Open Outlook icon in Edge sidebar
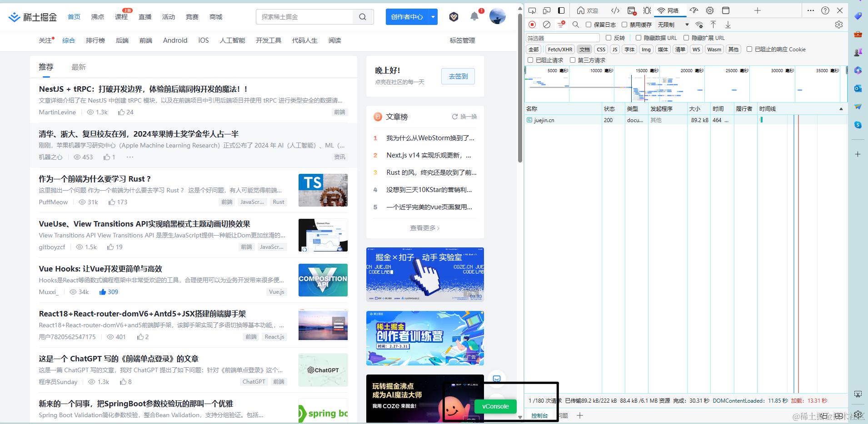Screen dimensions: 868x424 tap(858, 89)
